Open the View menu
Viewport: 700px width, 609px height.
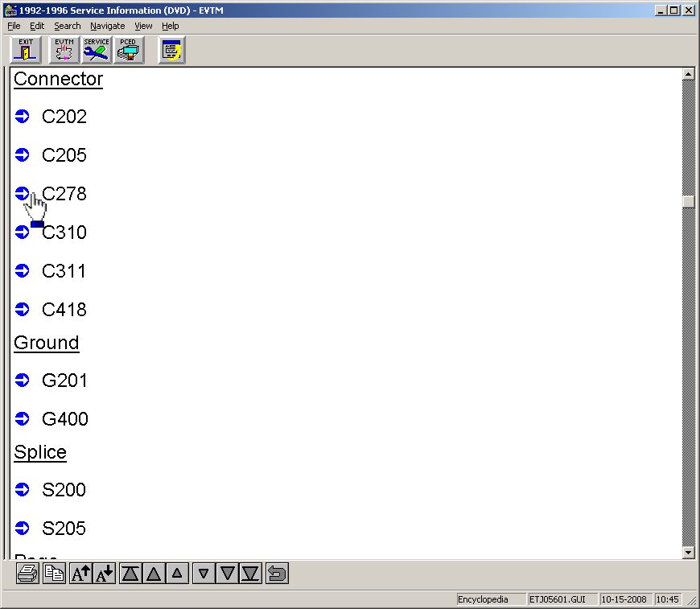(143, 26)
